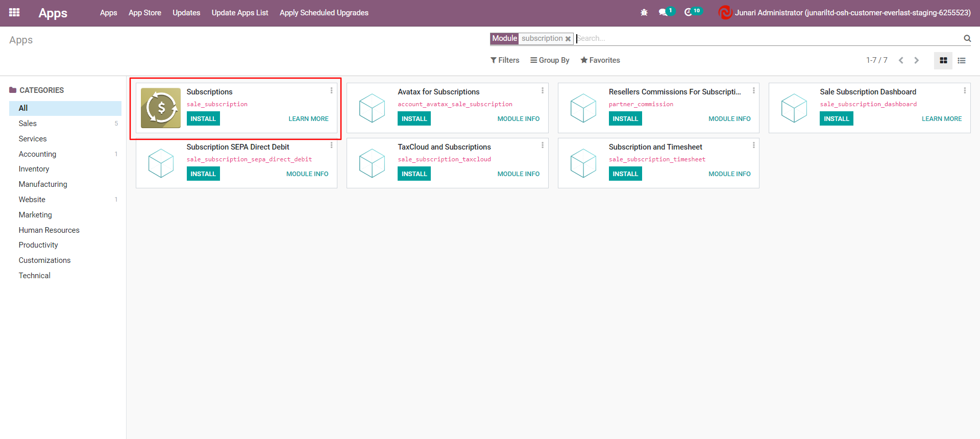
Task: Open the Favorites dropdown
Action: click(x=600, y=60)
